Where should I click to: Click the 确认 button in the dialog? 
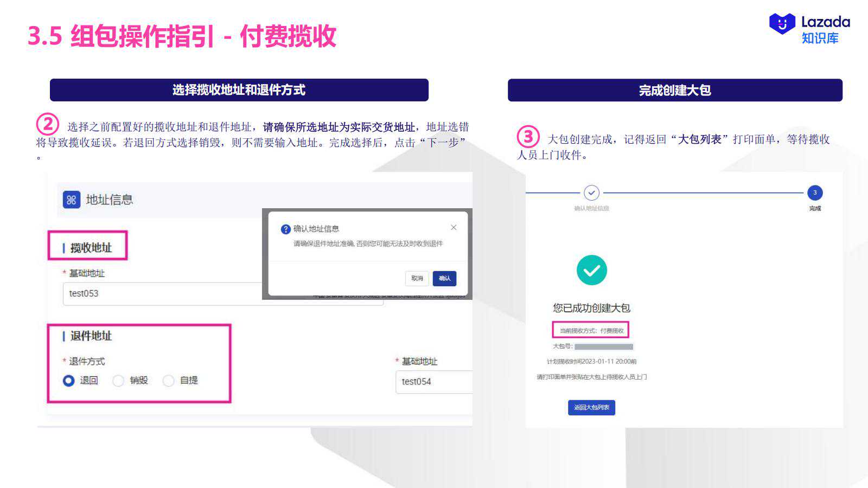[x=444, y=279]
